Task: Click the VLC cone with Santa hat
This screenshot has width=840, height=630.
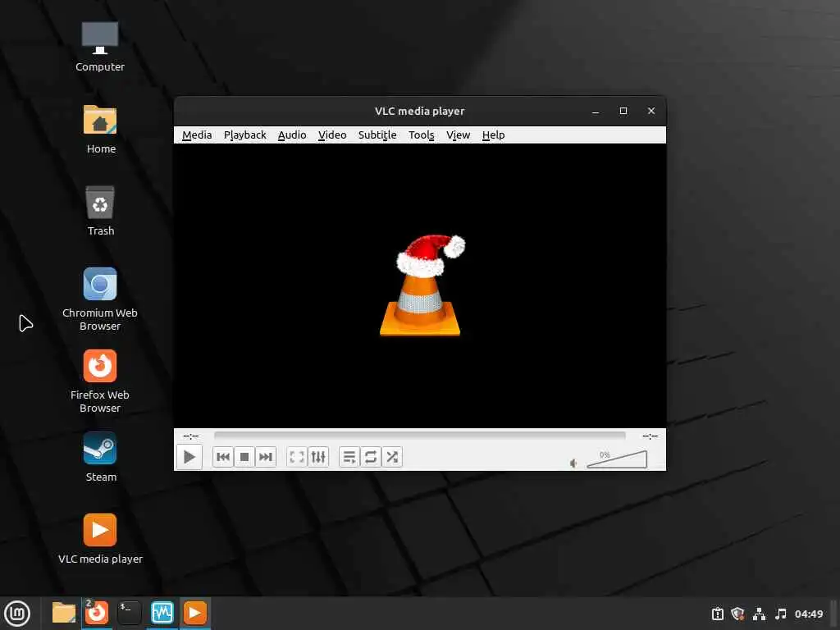Action: (x=422, y=285)
